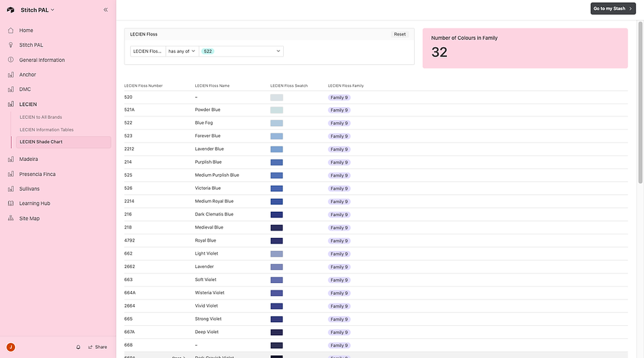Click the 'Medium Purplish Blue' name cell
This screenshot has width=644, height=358.
[x=217, y=175]
